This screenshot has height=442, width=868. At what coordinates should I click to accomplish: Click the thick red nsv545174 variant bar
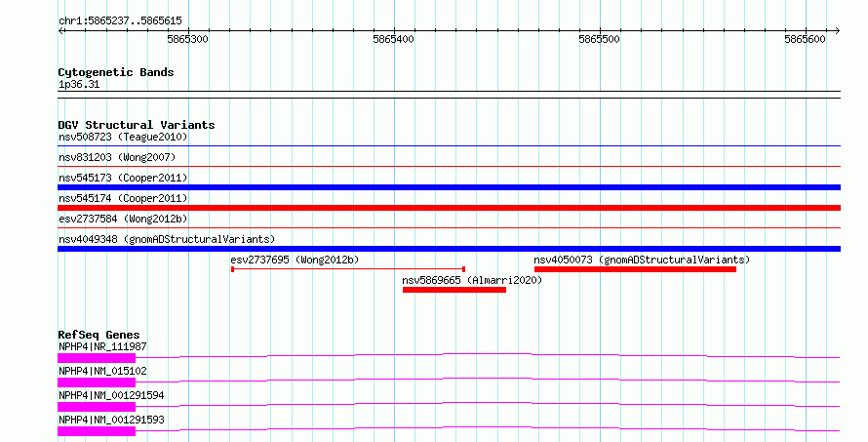click(449, 208)
